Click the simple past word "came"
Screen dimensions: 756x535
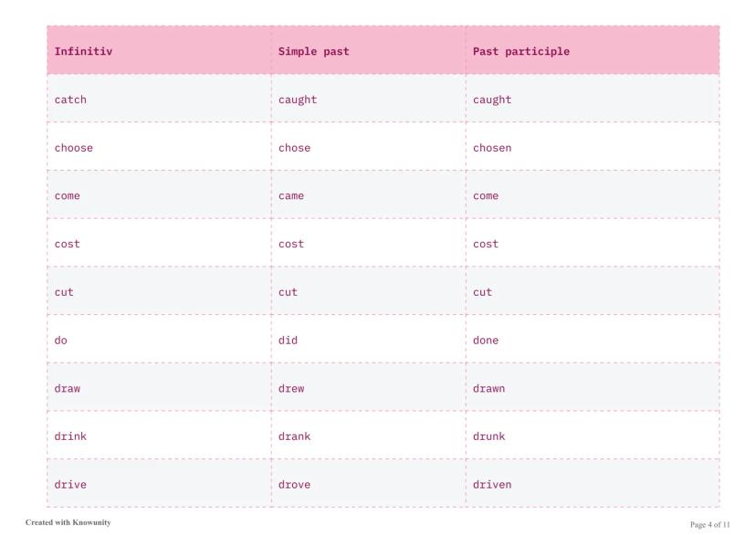click(x=291, y=196)
